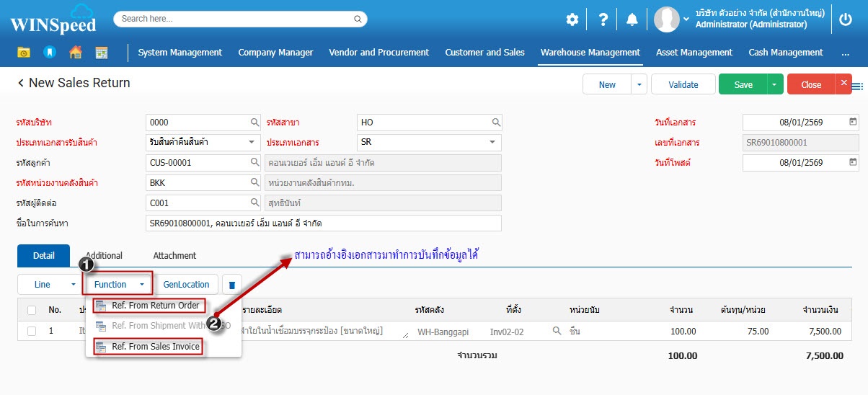
Task: Click the help question mark icon
Action: [x=603, y=19]
